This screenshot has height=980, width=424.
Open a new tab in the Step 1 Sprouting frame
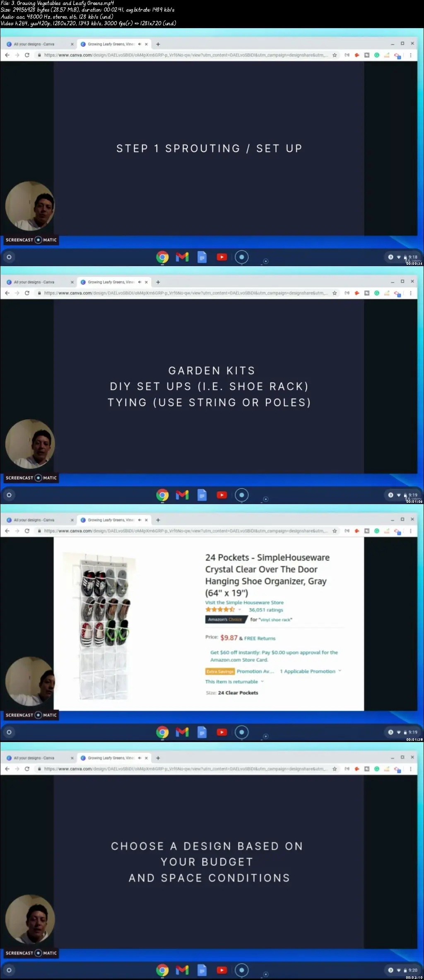click(x=158, y=44)
